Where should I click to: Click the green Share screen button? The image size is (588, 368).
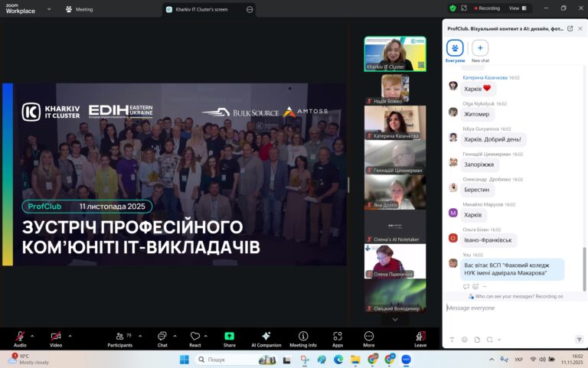tap(229, 339)
